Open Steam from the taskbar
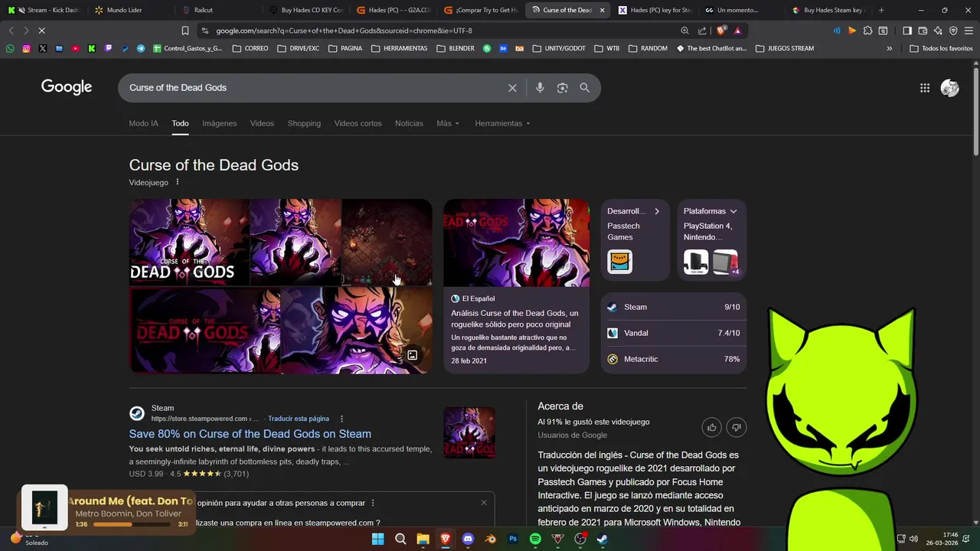 pyautogui.click(x=603, y=539)
